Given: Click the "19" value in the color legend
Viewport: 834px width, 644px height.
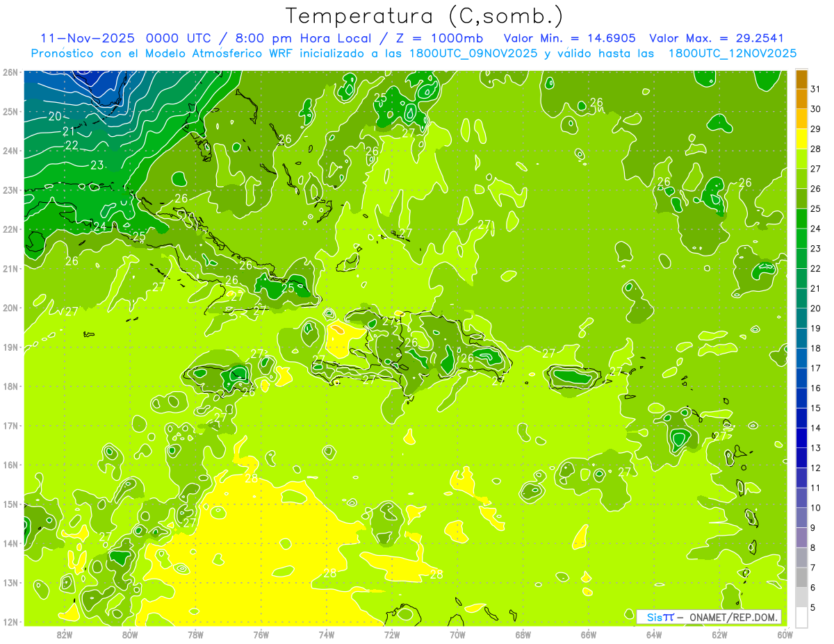Looking at the screenshot, I should (x=816, y=328).
